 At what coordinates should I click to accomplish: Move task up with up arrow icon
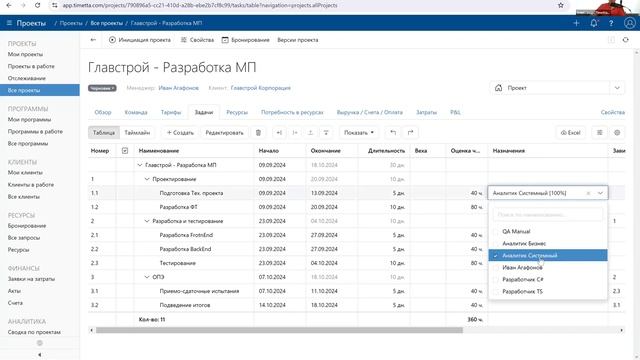click(x=310, y=133)
